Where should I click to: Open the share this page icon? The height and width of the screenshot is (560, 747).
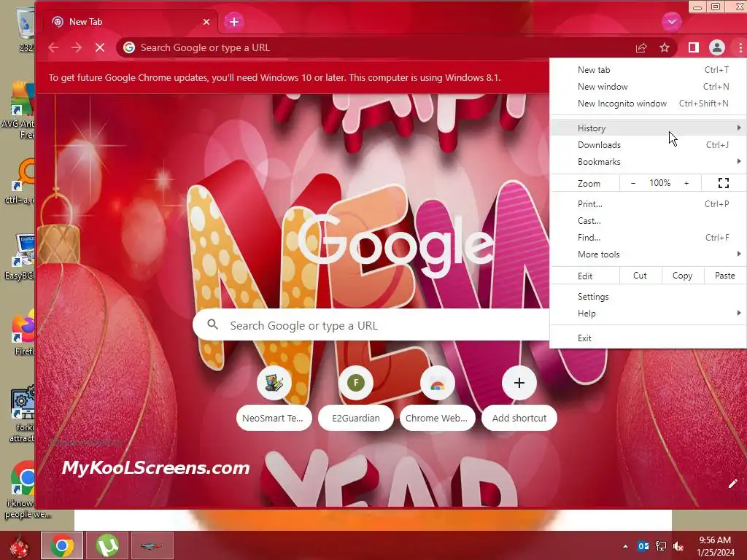click(x=641, y=47)
